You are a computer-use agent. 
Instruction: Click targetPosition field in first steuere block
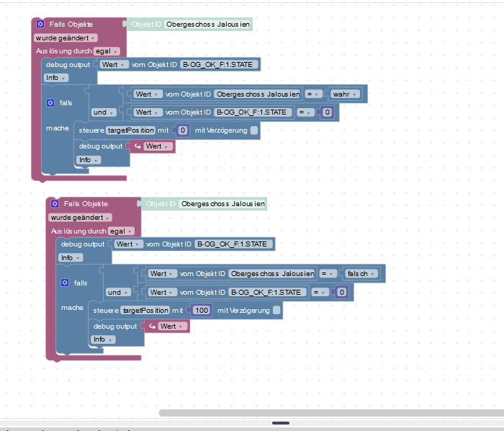[x=130, y=130]
